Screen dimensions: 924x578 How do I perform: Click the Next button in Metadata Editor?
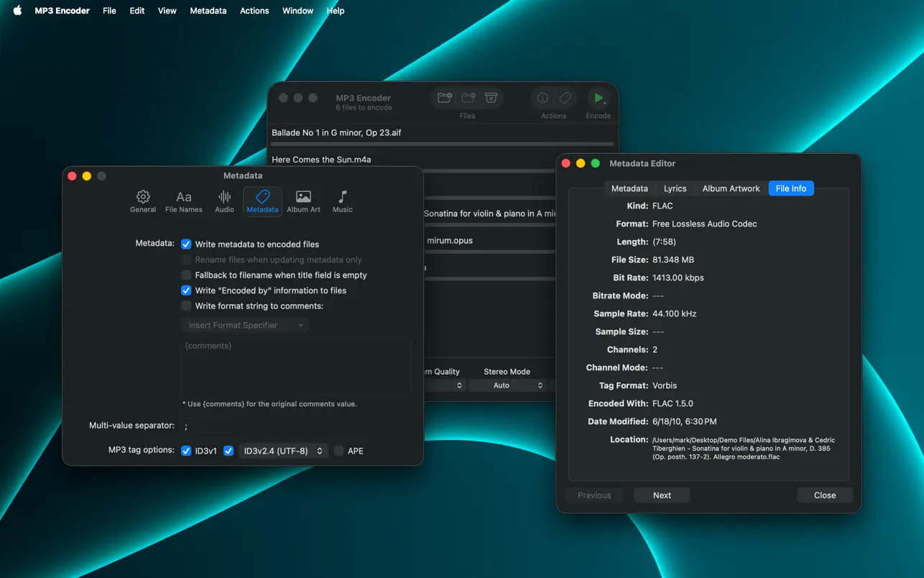click(x=662, y=495)
